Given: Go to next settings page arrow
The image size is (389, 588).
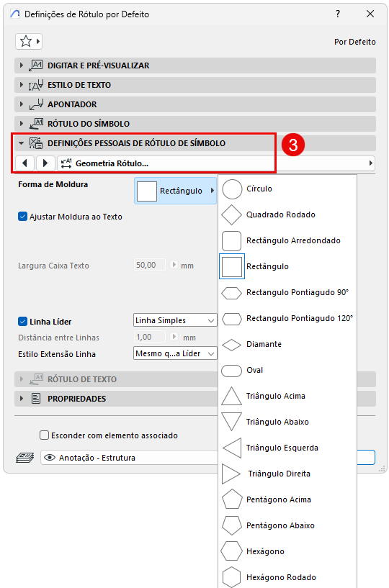Looking at the screenshot, I should [x=45, y=163].
